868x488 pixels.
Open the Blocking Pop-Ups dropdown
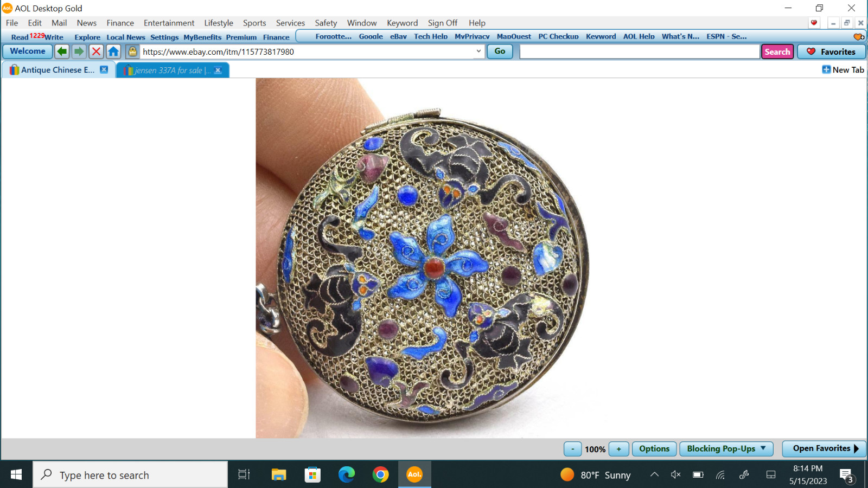tap(726, 448)
